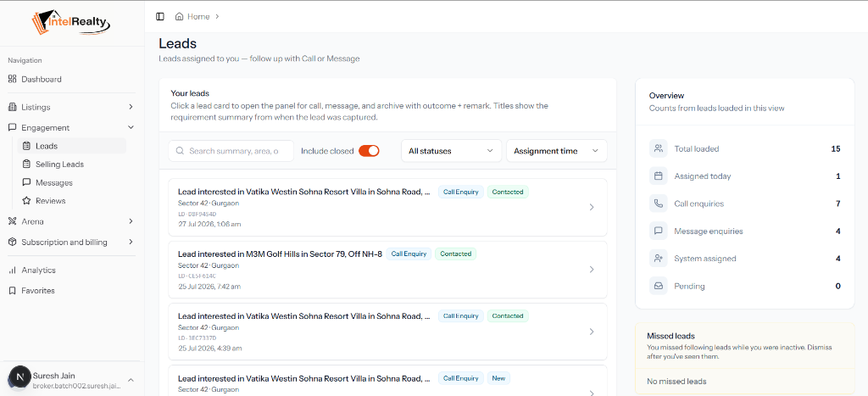This screenshot has height=396, width=868.
Task: Click the Selling Leads clipboard icon
Action: click(x=26, y=165)
